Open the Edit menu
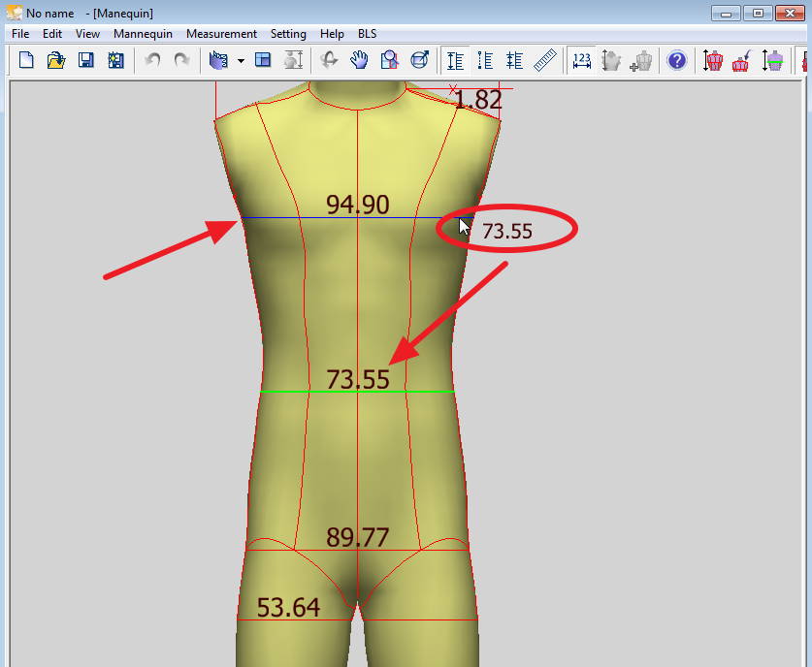This screenshot has width=812, height=667. click(x=51, y=34)
